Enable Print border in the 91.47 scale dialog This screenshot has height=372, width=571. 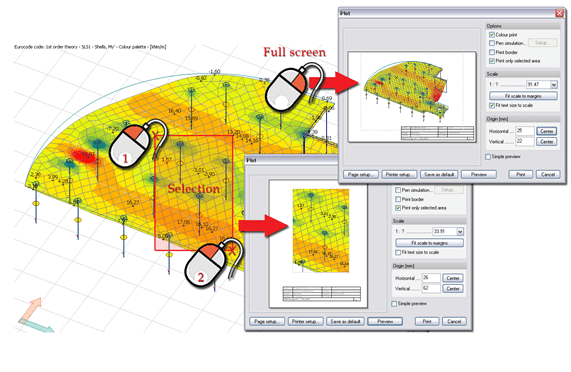pos(492,52)
